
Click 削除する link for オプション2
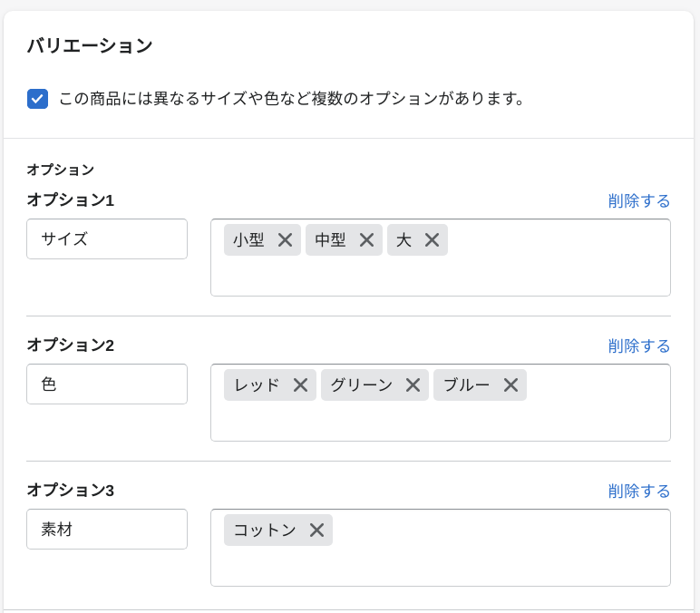[639, 346]
